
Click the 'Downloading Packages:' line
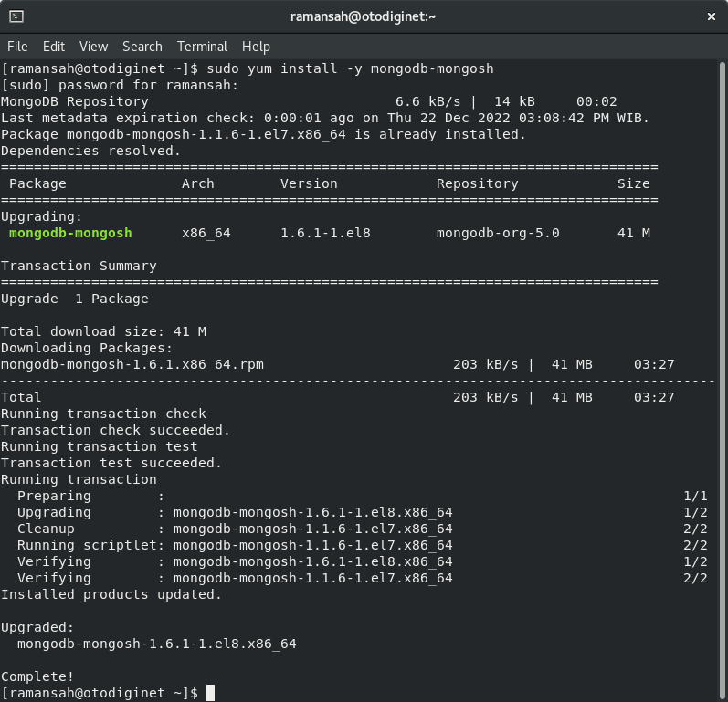[x=87, y=348]
